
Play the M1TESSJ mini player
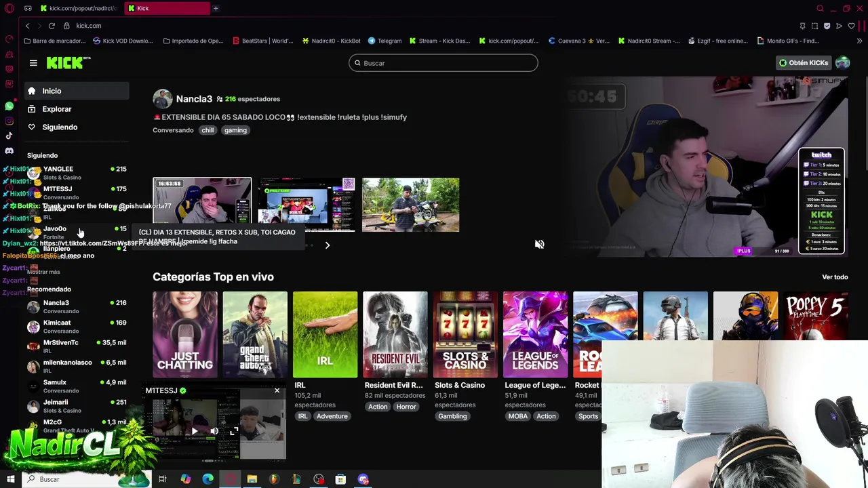(195, 431)
